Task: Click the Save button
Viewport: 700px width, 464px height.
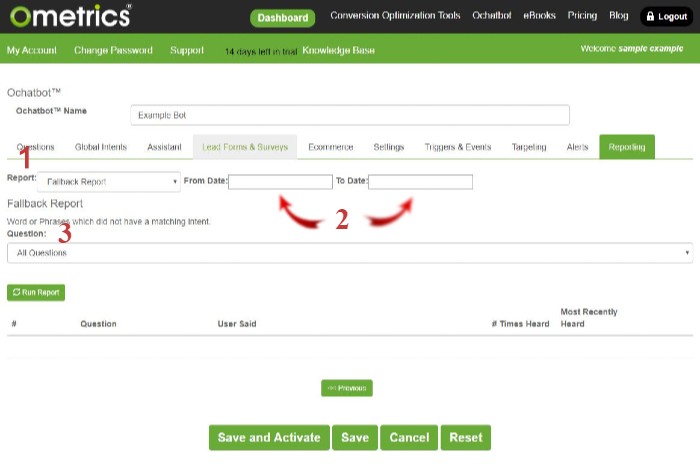Action: click(355, 437)
